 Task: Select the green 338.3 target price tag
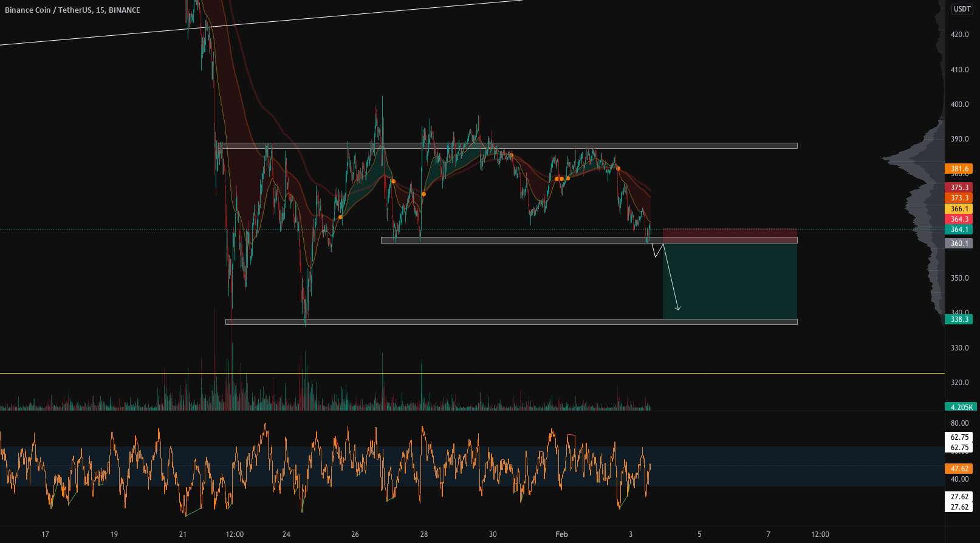(x=959, y=319)
